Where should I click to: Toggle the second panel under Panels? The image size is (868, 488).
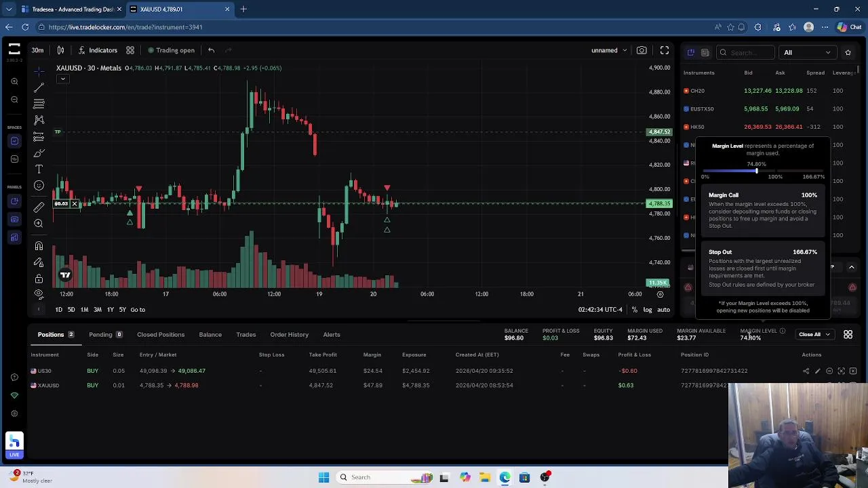(14, 219)
